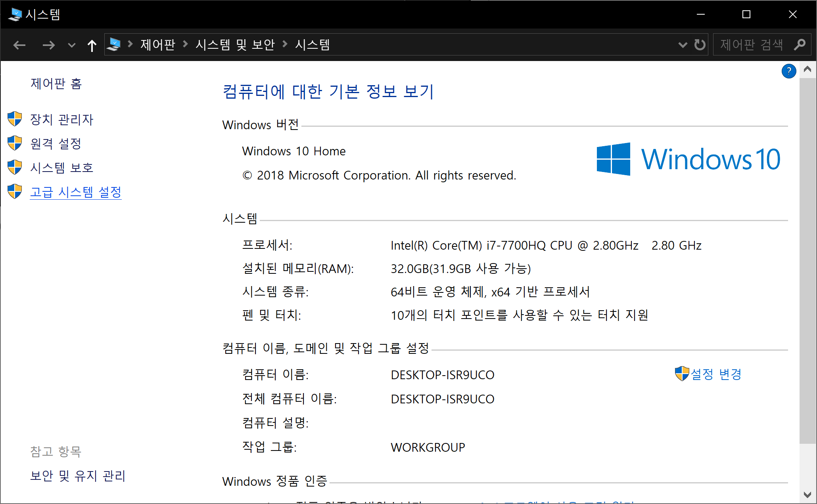Open 시스템 보호 in sidebar
This screenshot has width=817, height=504.
point(61,168)
